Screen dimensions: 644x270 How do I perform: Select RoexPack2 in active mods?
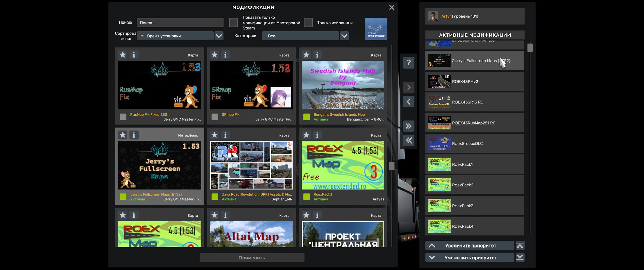(x=475, y=185)
